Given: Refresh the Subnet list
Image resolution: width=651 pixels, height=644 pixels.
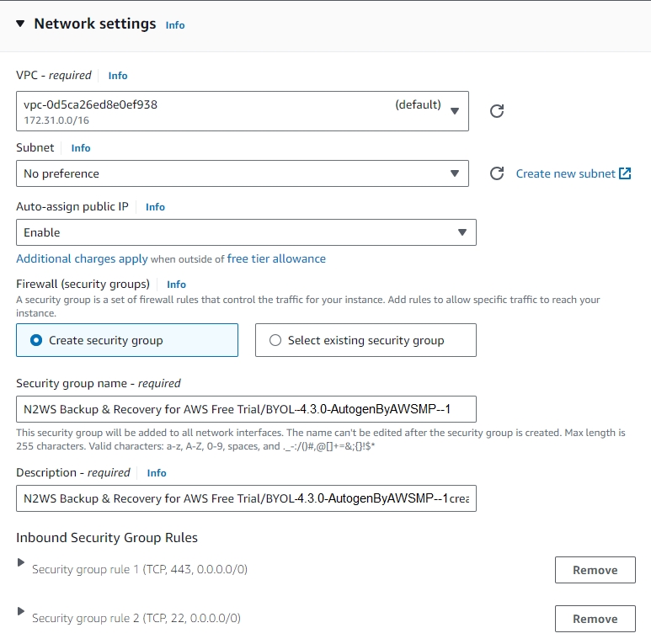Looking at the screenshot, I should point(497,173).
